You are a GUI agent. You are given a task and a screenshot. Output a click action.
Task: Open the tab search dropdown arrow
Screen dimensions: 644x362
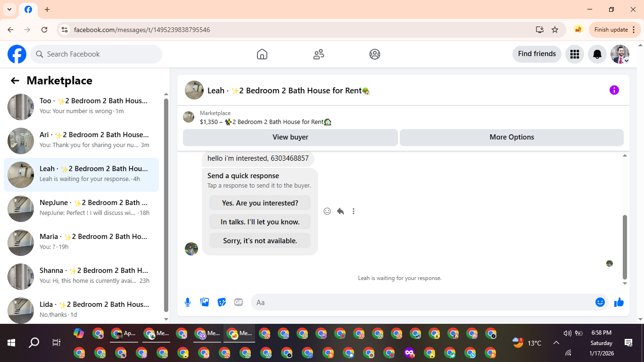[x=9, y=9]
